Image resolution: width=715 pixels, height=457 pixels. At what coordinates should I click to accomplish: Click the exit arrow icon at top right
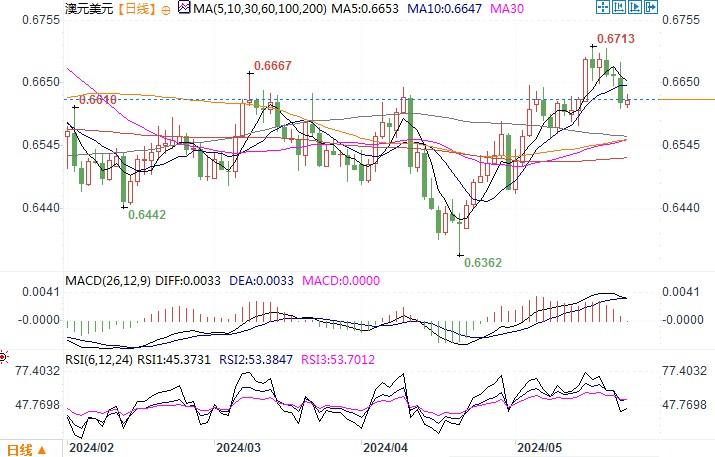[653, 8]
